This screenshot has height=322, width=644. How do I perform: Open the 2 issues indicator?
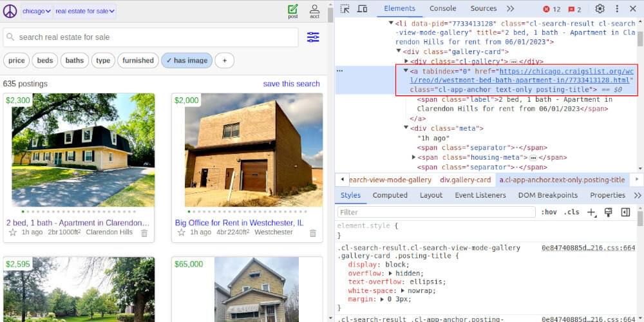574,9
